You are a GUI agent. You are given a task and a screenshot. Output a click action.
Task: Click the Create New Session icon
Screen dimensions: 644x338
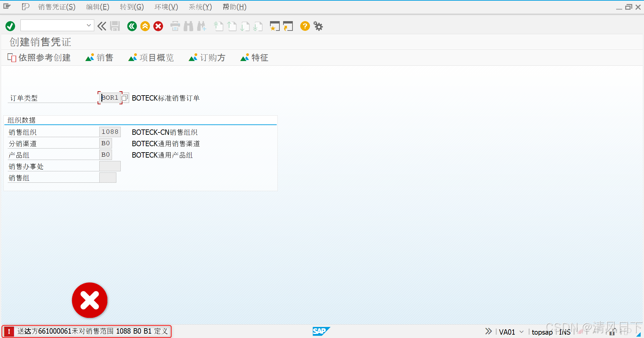(275, 26)
